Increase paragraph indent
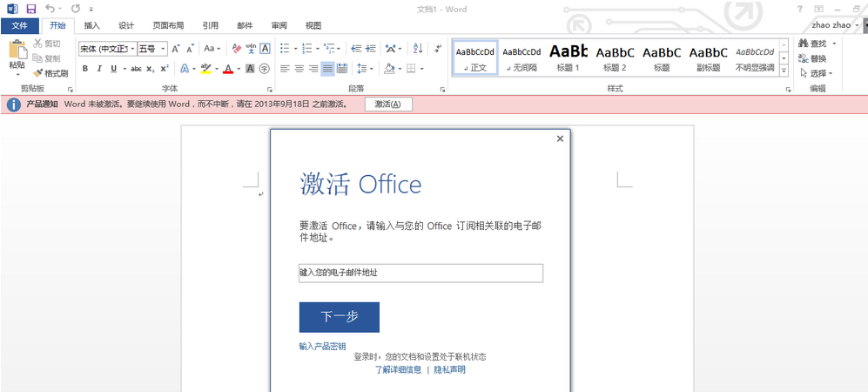 click(x=371, y=49)
